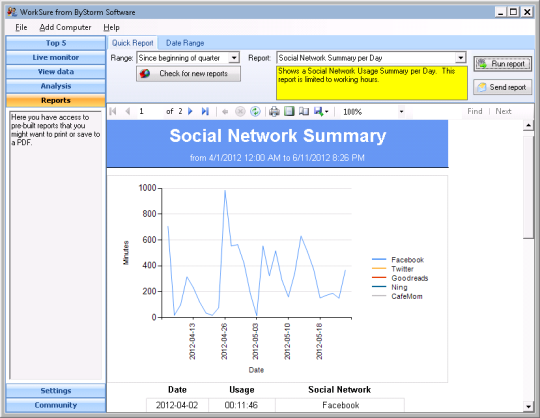Click Ning legend entry
Screen dimensions: 540x418
coord(390,287)
